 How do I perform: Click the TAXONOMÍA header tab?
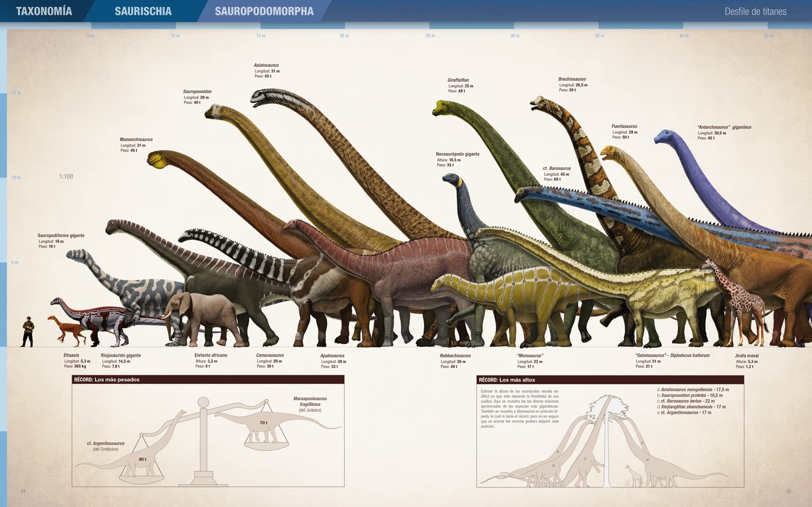[x=44, y=11]
